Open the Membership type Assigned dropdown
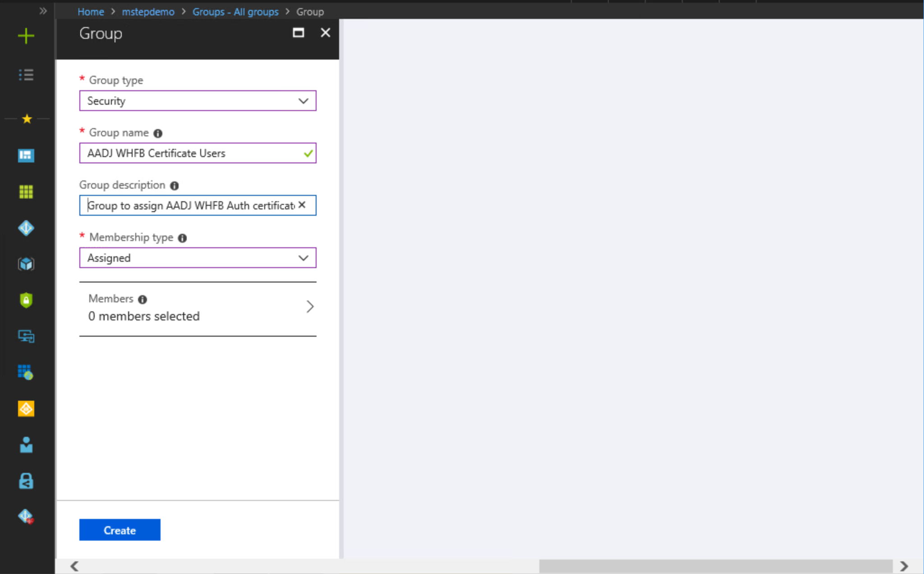This screenshot has height=574, width=924. tap(198, 258)
